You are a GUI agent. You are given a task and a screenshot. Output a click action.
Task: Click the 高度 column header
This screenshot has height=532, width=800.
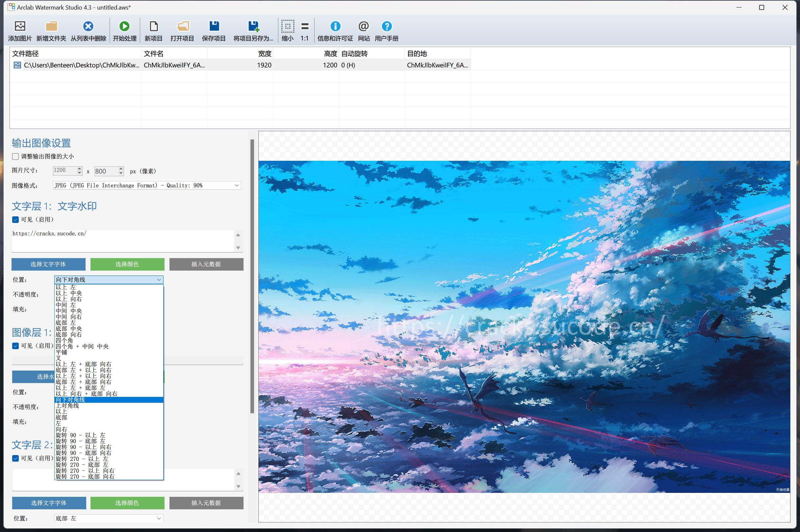(306, 54)
